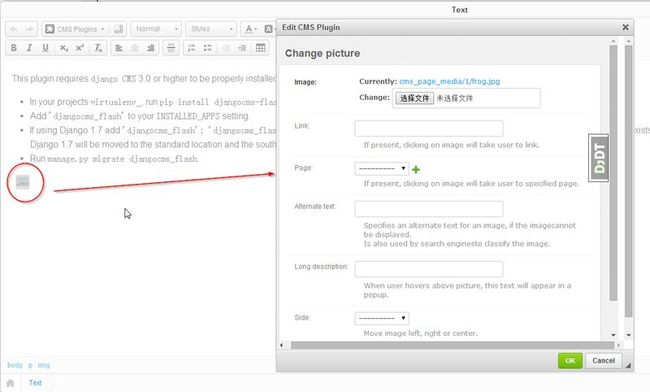The width and height of the screenshot is (650, 392).
Task: Click the Cancel button
Action: (x=604, y=361)
